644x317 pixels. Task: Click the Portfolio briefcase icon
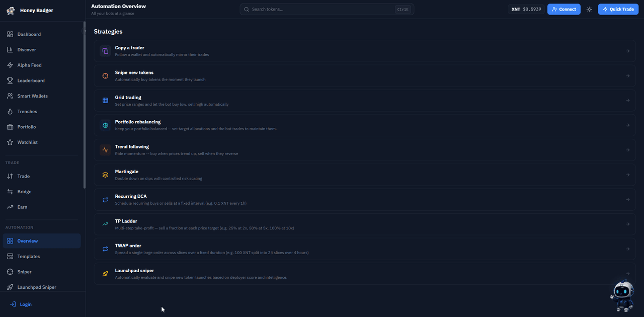pos(10,127)
